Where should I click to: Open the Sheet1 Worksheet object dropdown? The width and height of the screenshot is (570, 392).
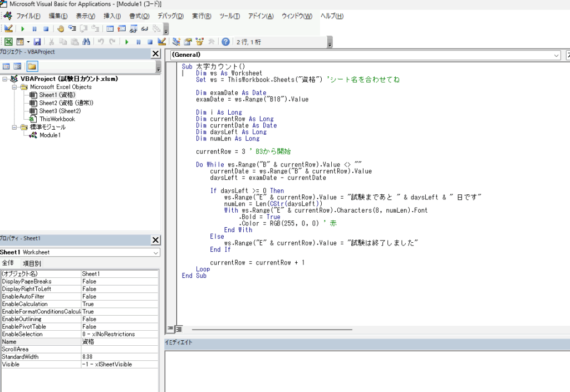[155, 253]
